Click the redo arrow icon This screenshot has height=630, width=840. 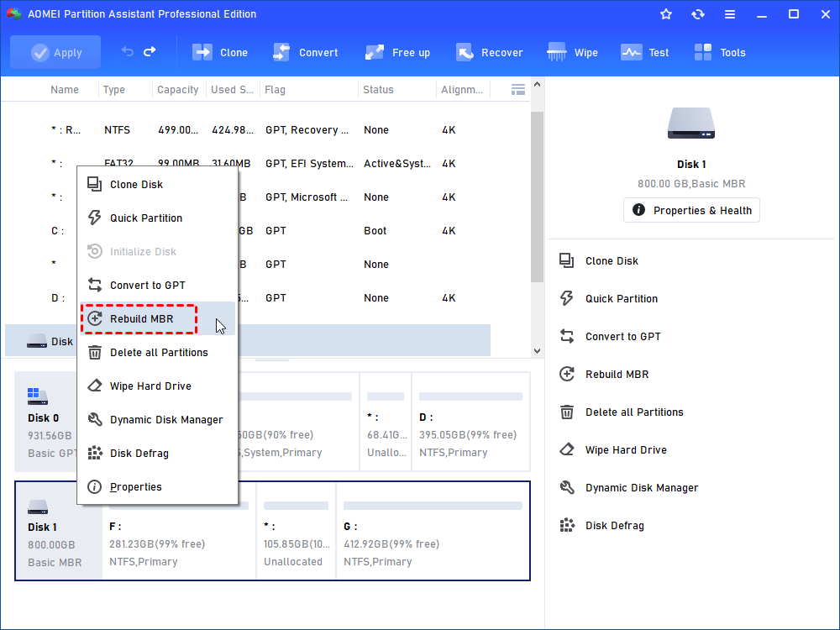click(150, 51)
